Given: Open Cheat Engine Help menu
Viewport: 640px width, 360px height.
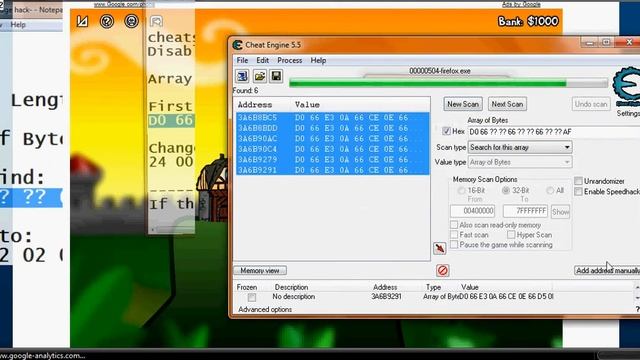Looking at the screenshot, I should [318, 60].
